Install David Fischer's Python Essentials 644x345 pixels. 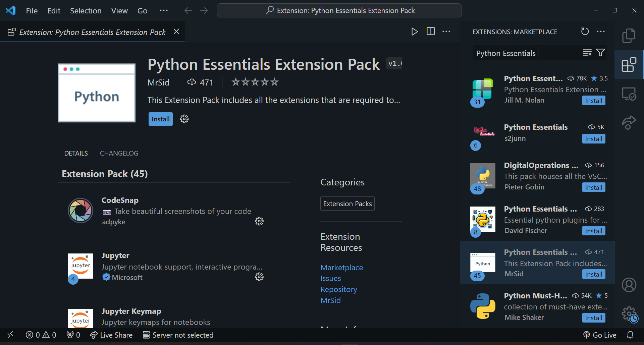pyautogui.click(x=594, y=231)
